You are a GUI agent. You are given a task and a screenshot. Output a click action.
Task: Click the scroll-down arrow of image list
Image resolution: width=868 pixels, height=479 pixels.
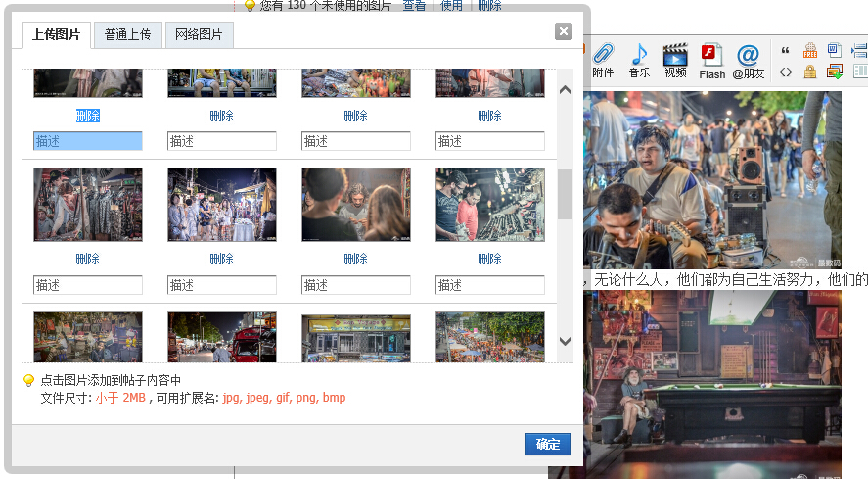(x=565, y=342)
